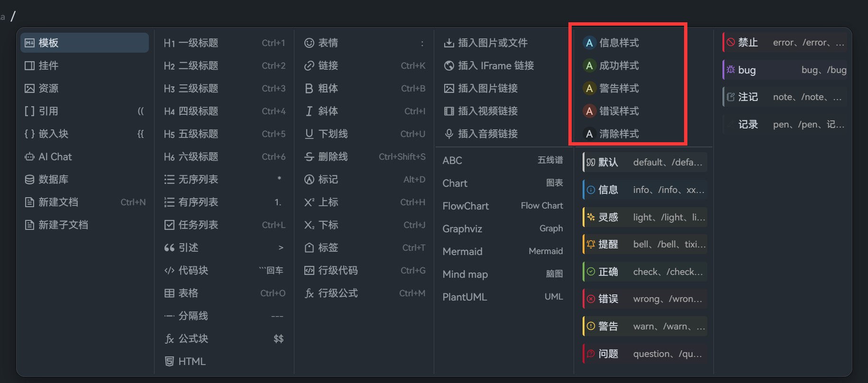Select 新建子文档 to create subdocument

tap(63, 225)
